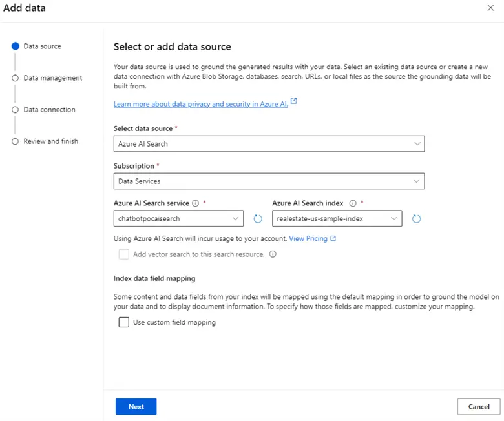Toggle Add vector search to this resource
Image resolution: width=504 pixels, height=421 pixels.
(x=124, y=254)
